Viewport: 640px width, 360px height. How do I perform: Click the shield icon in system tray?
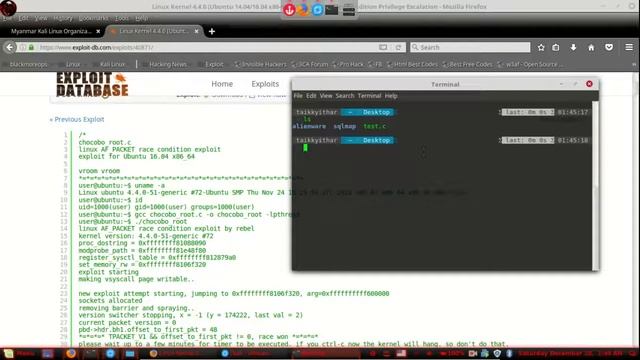pos(497,353)
